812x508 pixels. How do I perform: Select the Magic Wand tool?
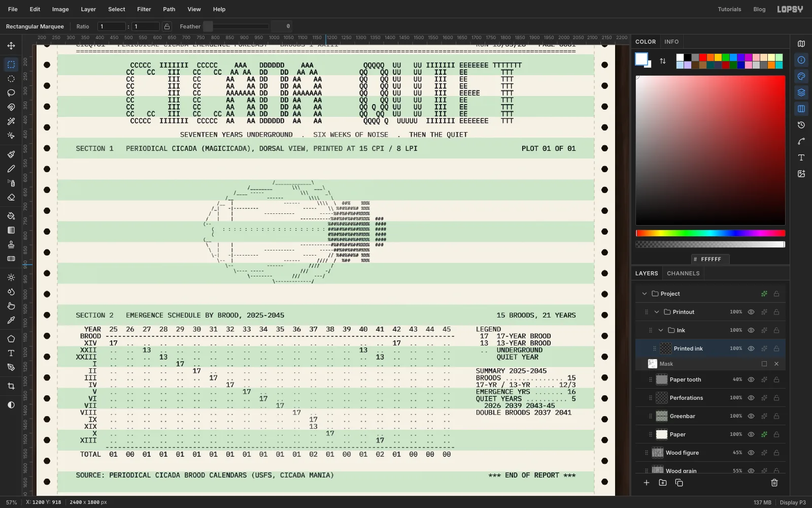coord(11,121)
